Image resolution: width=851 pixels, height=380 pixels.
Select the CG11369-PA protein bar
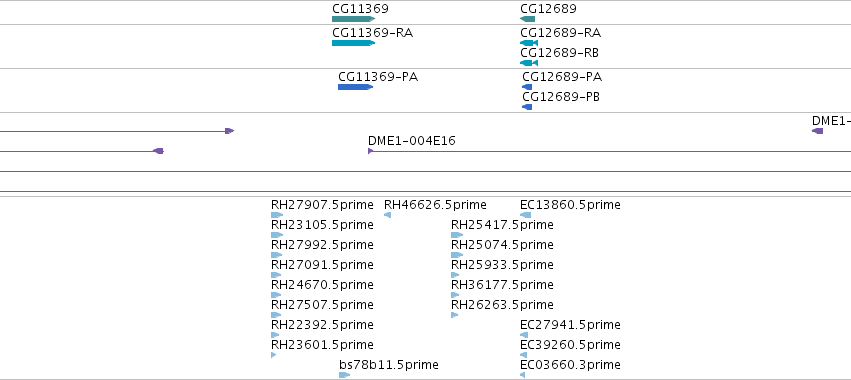click(x=355, y=87)
